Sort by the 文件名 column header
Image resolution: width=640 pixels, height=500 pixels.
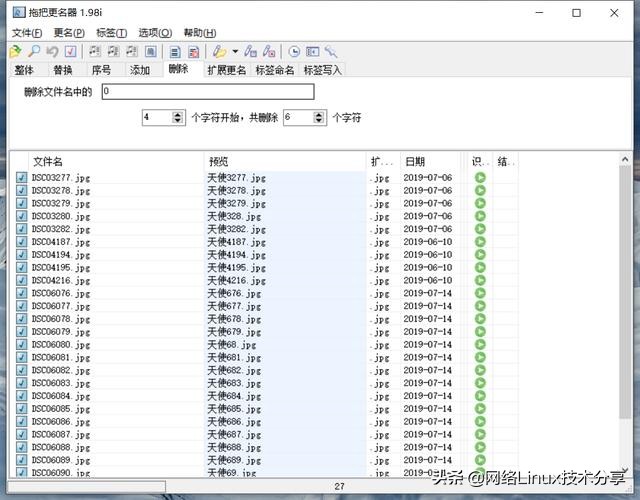(x=116, y=162)
